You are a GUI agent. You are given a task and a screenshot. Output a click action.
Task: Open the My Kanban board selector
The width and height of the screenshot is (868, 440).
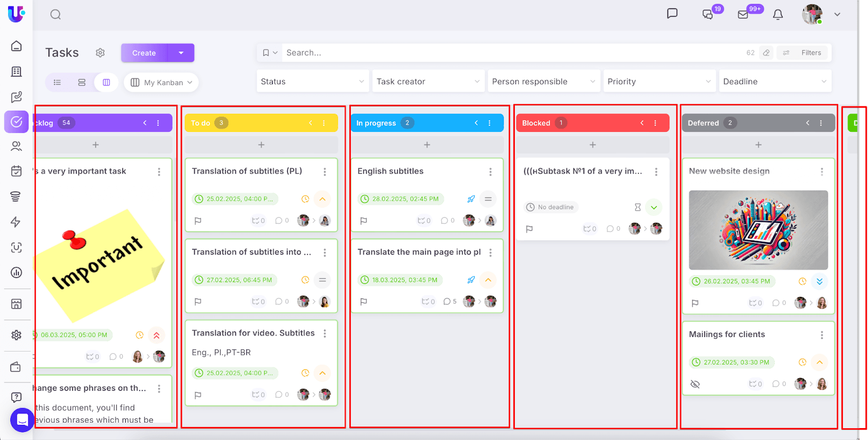161,82
